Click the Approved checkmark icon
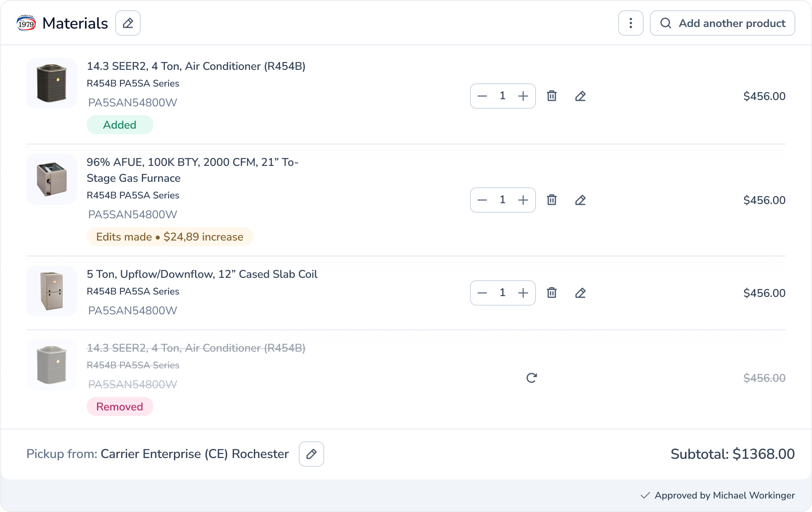The height and width of the screenshot is (512, 812). 645,495
